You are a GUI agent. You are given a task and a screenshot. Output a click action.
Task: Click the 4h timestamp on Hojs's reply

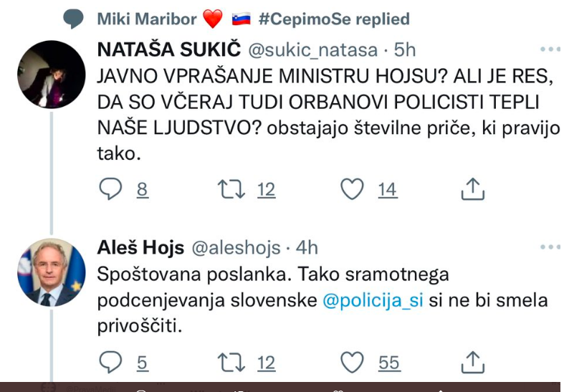307,247
